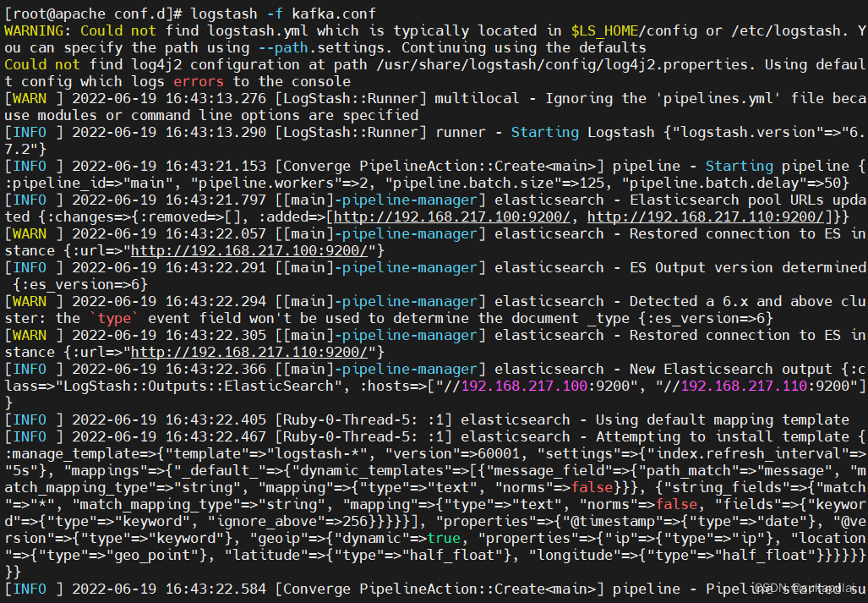Click the "ignore_above" key
The image size is (868, 603).
pyautogui.click(x=262, y=521)
